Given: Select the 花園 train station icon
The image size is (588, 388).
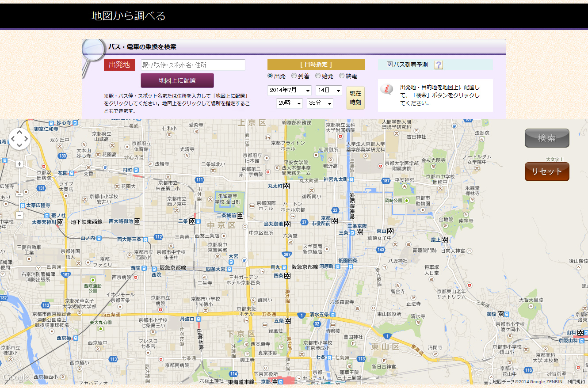Looking at the screenshot, I should (x=72, y=173).
